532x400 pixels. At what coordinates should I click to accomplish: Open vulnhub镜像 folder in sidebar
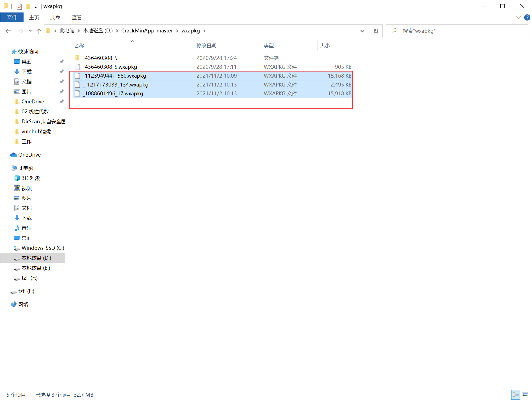[36, 132]
